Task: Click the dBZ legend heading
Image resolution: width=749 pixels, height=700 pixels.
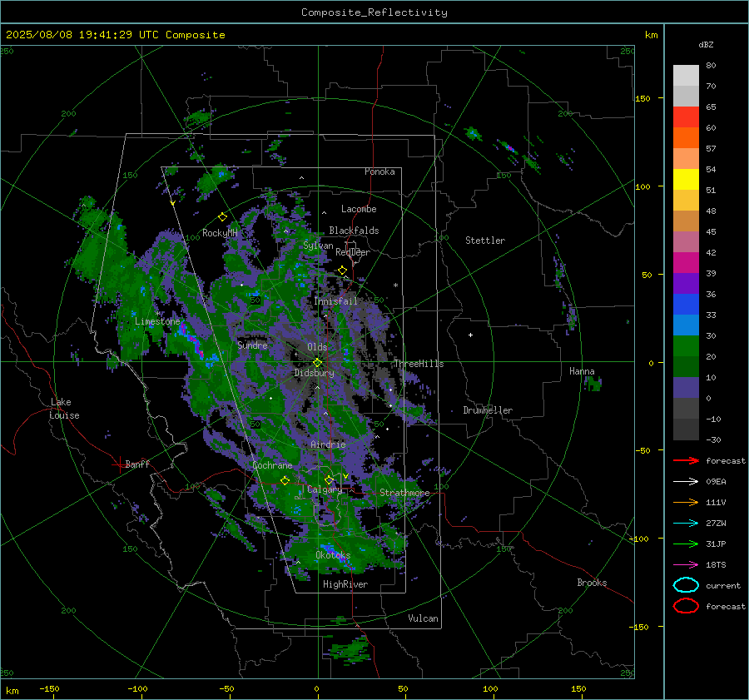Action: (706, 45)
